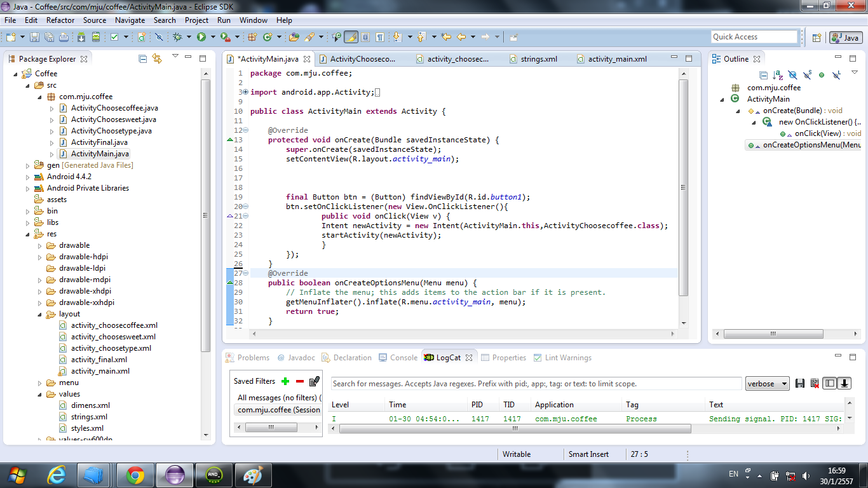Open the Refactor menu
This screenshot has height=488, width=868.
[x=60, y=20]
